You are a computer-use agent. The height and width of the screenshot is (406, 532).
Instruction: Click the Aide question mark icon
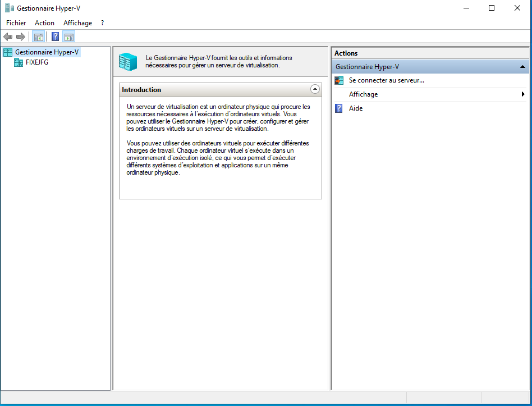coord(338,108)
